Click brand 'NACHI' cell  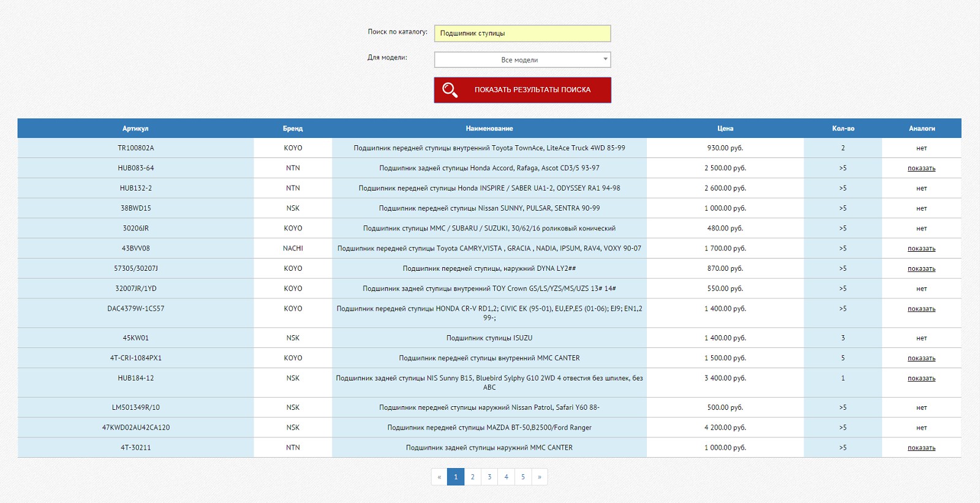tap(293, 248)
